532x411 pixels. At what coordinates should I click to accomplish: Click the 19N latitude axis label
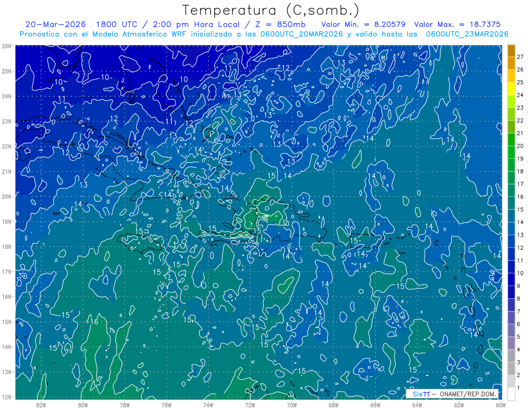coord(7,222)
